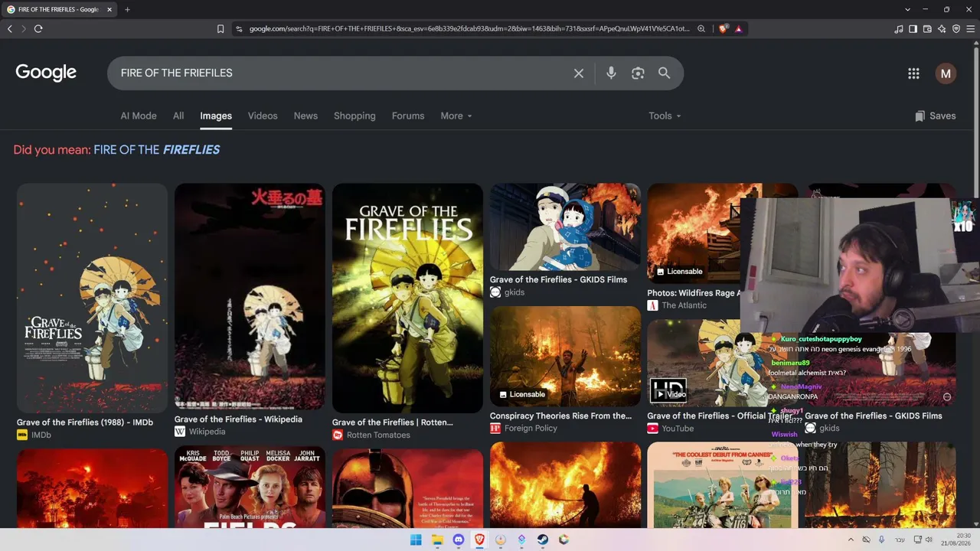Viewport: 980px width, 551px height.
Task: Open the browser playlist music note icon
Action: [899, 29]
